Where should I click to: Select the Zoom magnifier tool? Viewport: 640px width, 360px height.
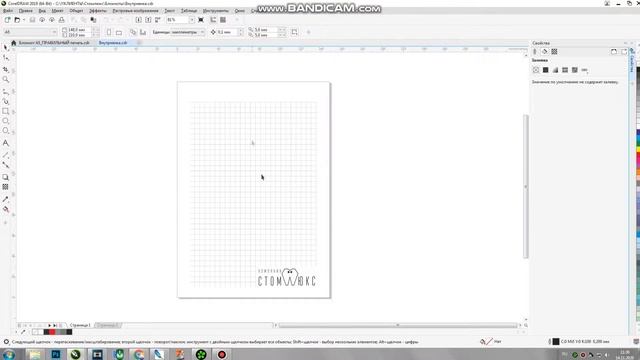tap(6, 80)
